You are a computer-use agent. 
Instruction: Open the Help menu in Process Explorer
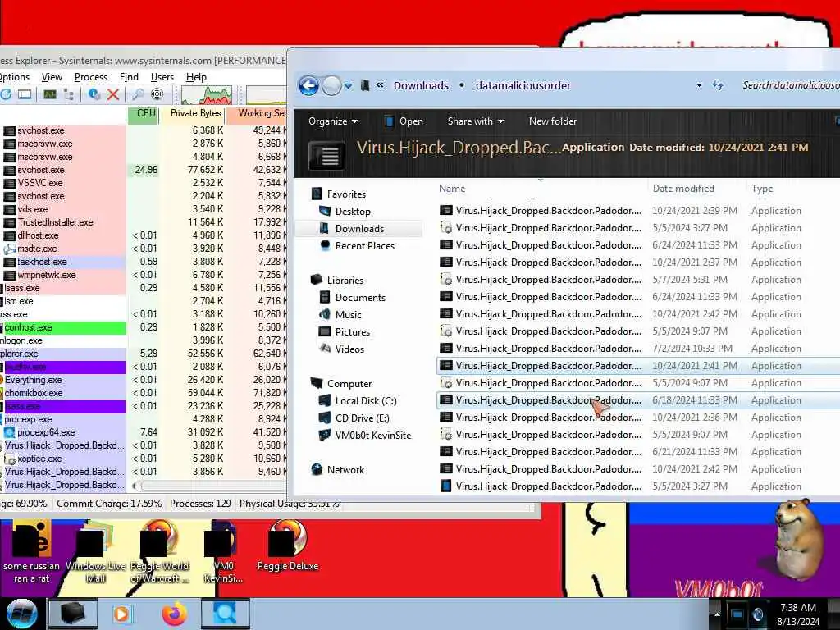point(197,77)
